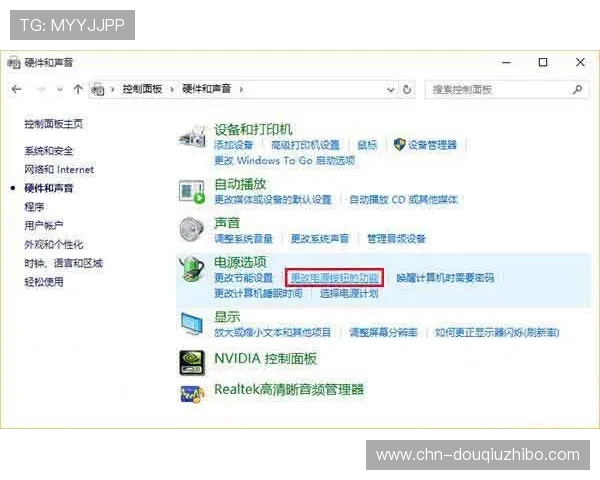Select 系统和安全 in the sidebar
This screenshot has height=480, width=600.
[x=49, y=150]
